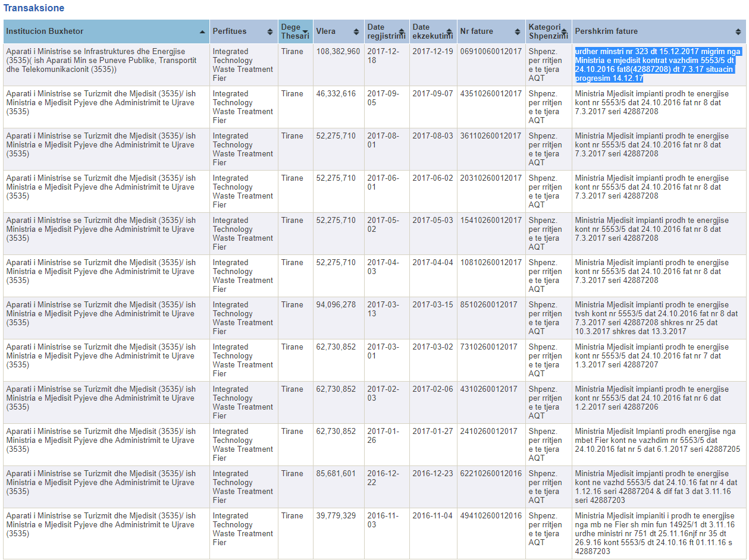The width and height of the screenshot is (749, 560).
Task: Select invoice number 06910060012017
Action: click(x=490, y=52)
